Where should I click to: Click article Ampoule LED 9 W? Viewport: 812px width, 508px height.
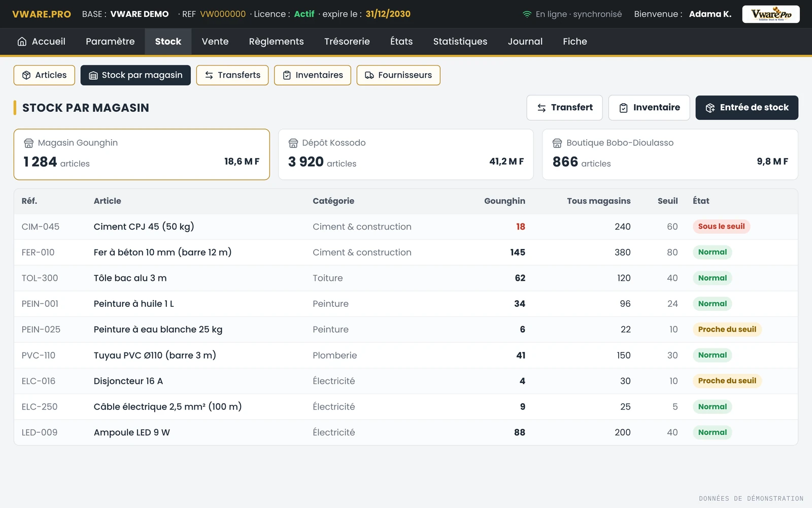point(132,433)
